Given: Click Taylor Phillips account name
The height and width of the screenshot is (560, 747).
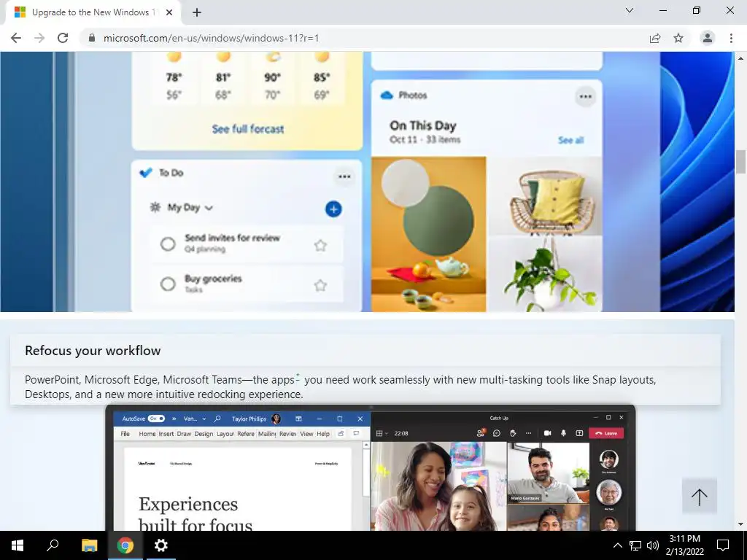Looking at the screenshot, I should coord(249,419).
